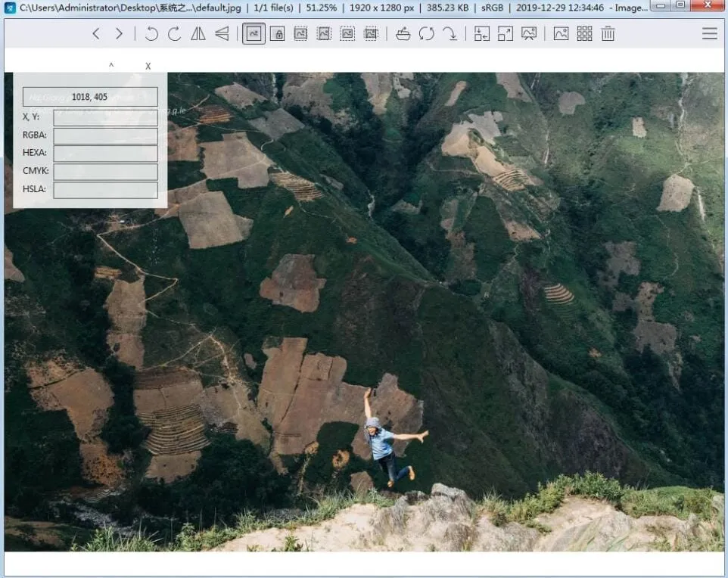Flip image vertically

click(x=222, y=34)
